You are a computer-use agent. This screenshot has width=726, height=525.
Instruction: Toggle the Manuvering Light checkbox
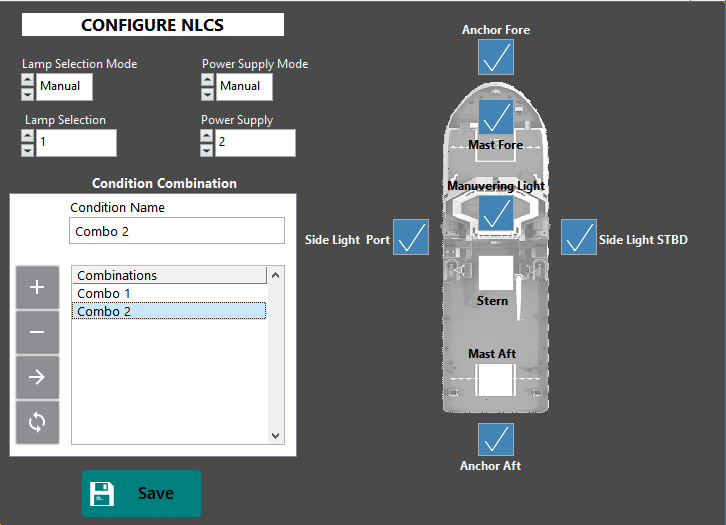(x=495, y=213)
